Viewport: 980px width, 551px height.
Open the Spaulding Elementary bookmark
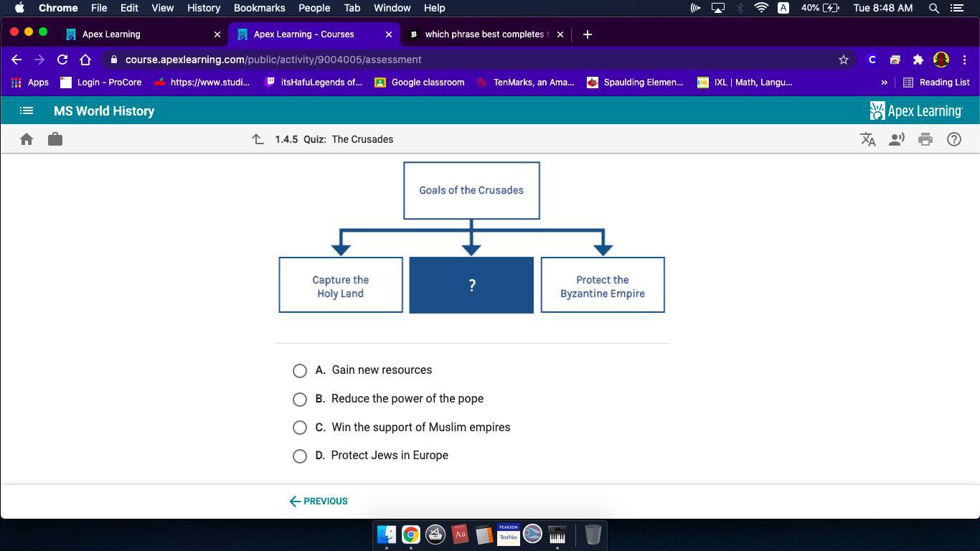point(635,83)
